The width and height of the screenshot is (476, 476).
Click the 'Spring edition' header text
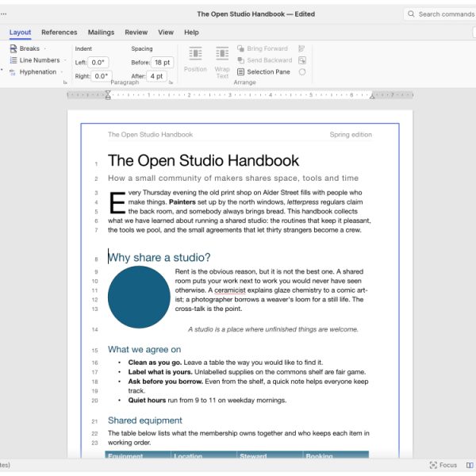click(x=351, y=135)
